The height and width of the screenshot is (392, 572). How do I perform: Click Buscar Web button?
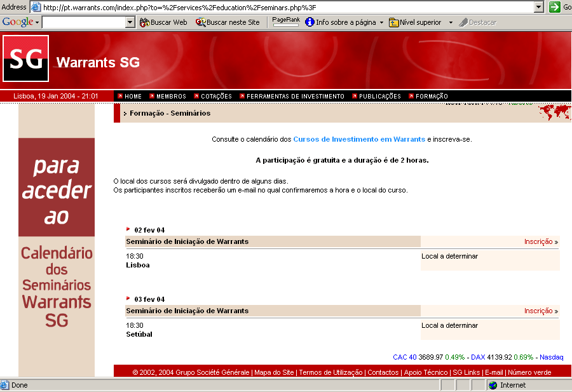coord(163,22)
